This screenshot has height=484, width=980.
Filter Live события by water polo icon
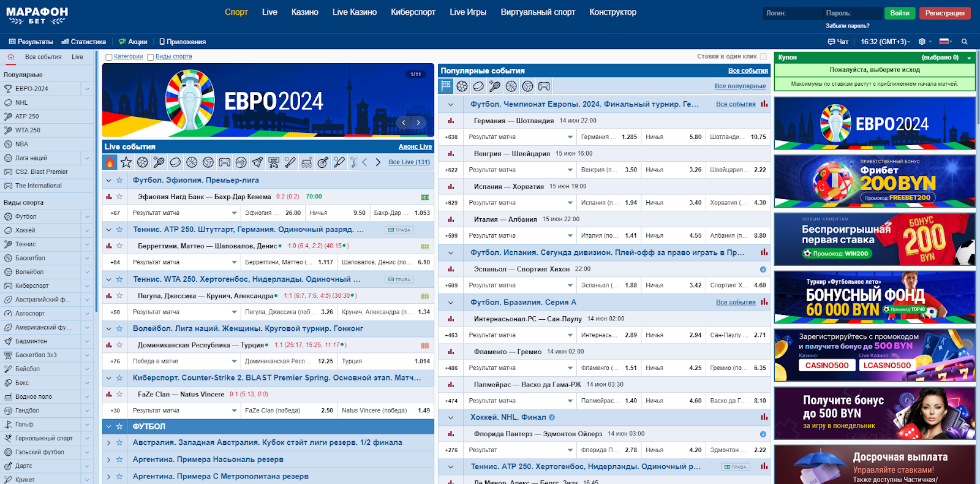click(x=307, y=162)
